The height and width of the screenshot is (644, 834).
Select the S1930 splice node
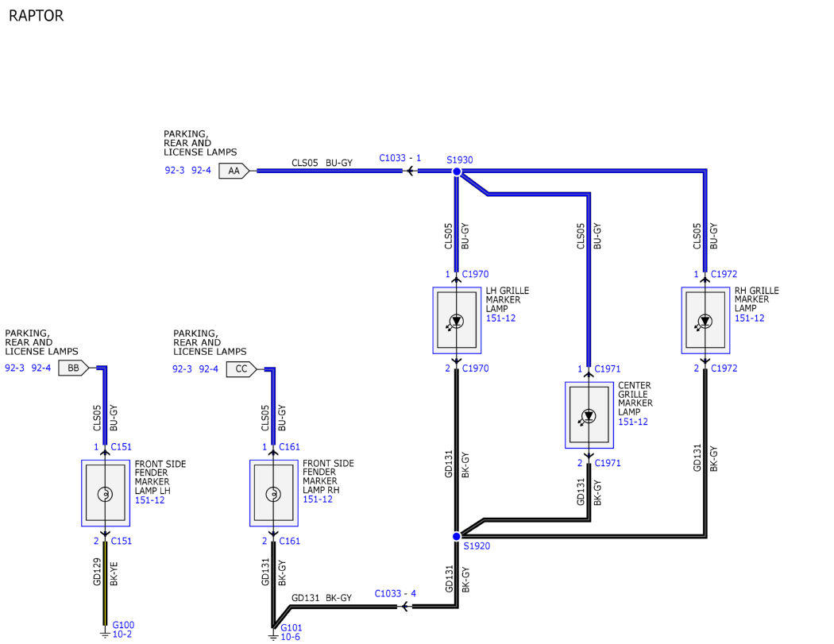click(457, 172)
